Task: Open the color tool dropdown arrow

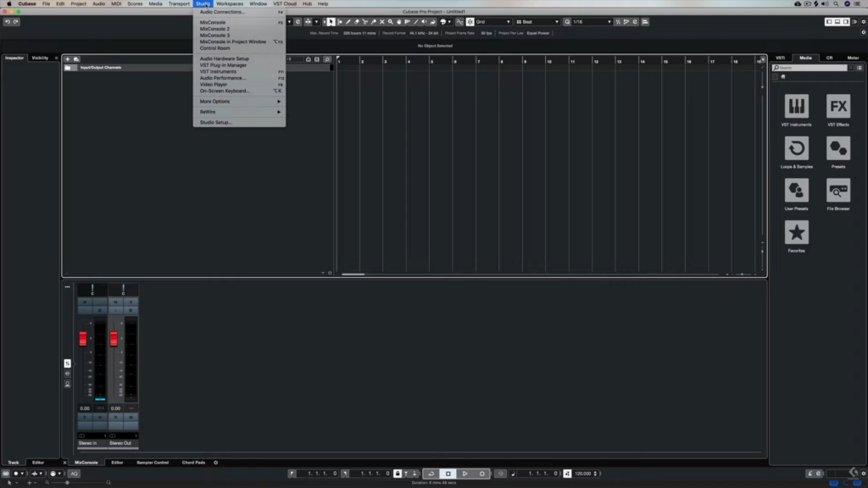Action: point(449,22)
